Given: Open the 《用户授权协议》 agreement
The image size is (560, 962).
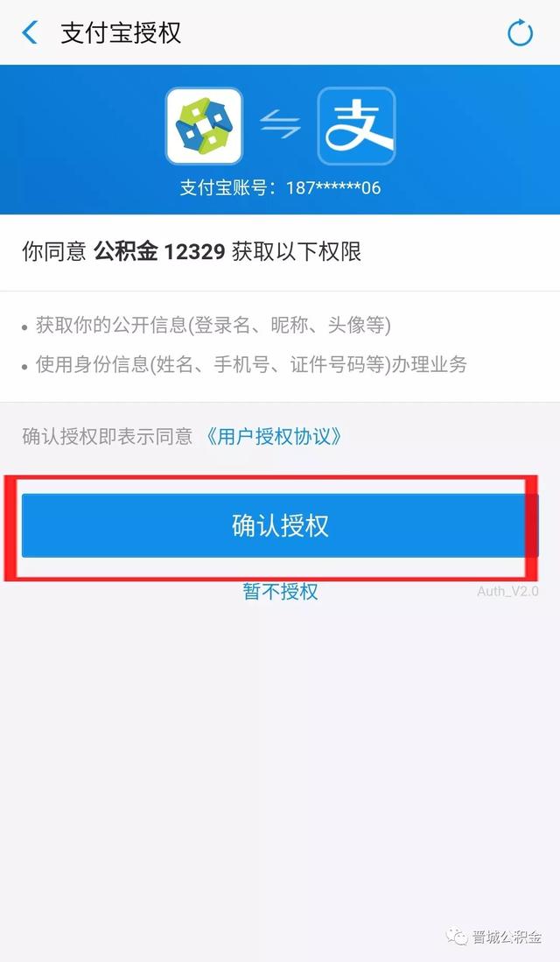Looking at the screenshot, I should [273, 436].
